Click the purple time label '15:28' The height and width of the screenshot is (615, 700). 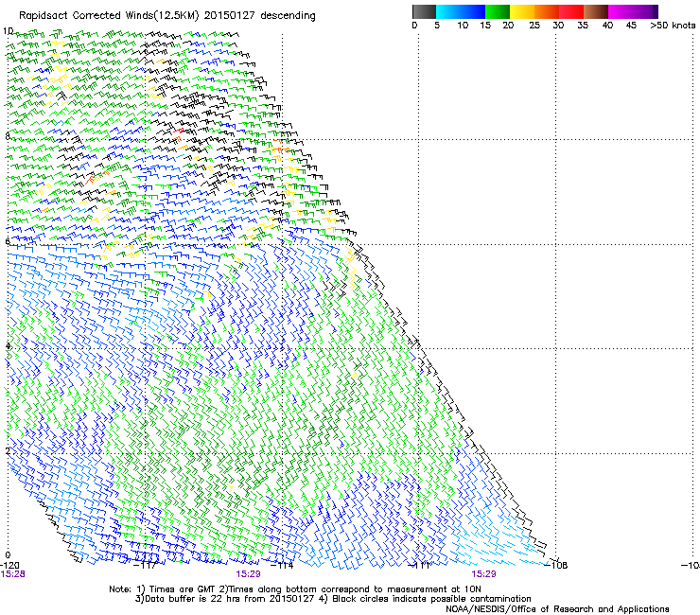tap(12, 574)
